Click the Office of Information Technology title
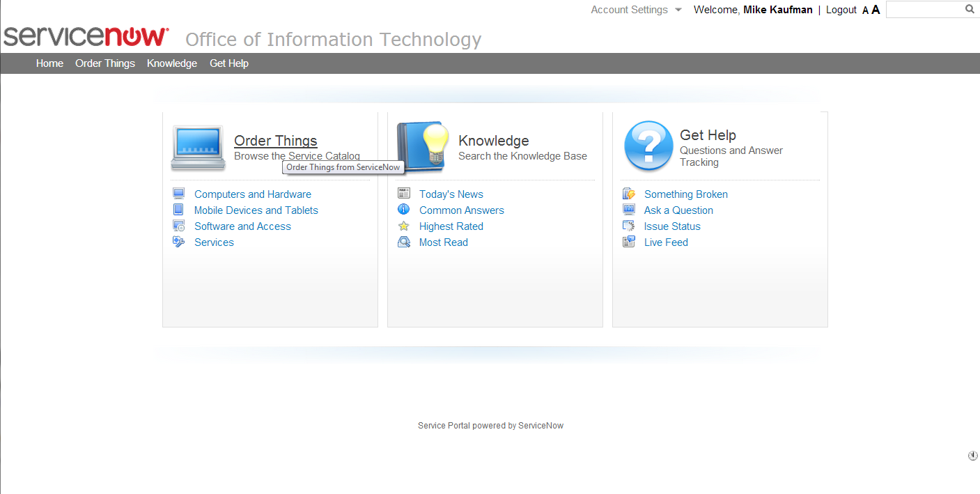The height and width of the screenshot is (494, 980). point(334,39)
